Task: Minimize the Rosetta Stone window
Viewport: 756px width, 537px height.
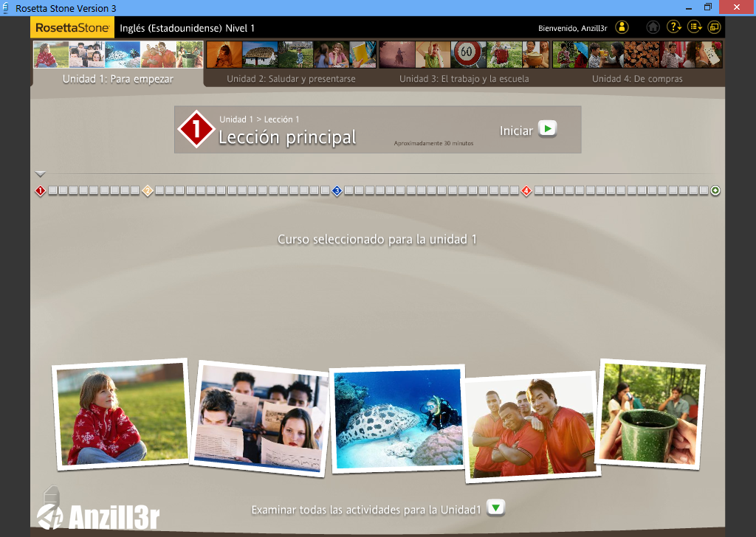Action: [x=689, y=7]
